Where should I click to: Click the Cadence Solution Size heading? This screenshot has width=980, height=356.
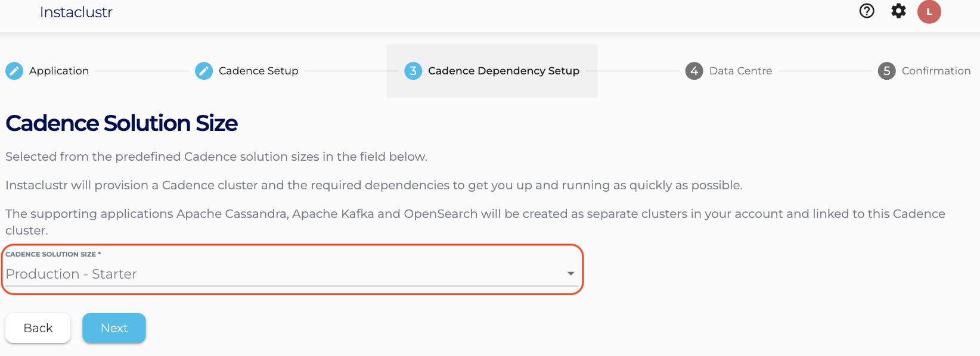[x=122, y=123]
